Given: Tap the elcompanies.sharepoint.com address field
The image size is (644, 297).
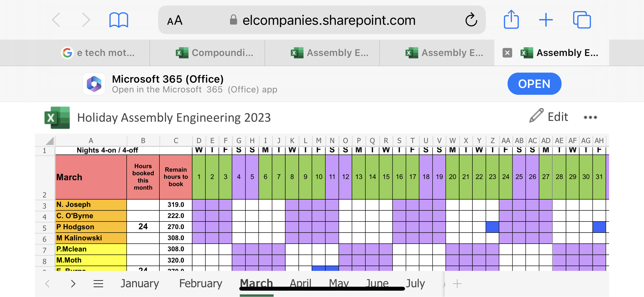Looking at the screenshot, I should click(x=329, y=20).
